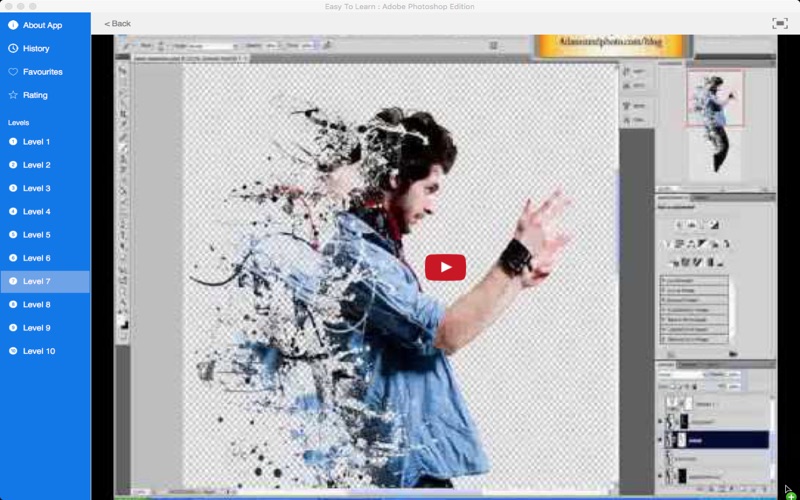The height and width of the screenshot is (500, 800).
Task: Open the History section
Action: tap(36, 48)
